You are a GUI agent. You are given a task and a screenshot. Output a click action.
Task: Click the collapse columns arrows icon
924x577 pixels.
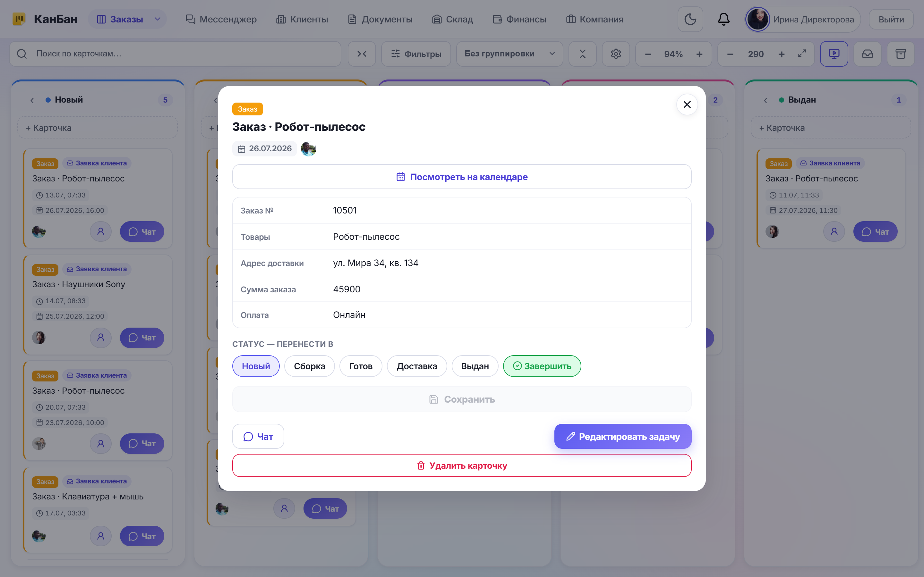point(362,54)
